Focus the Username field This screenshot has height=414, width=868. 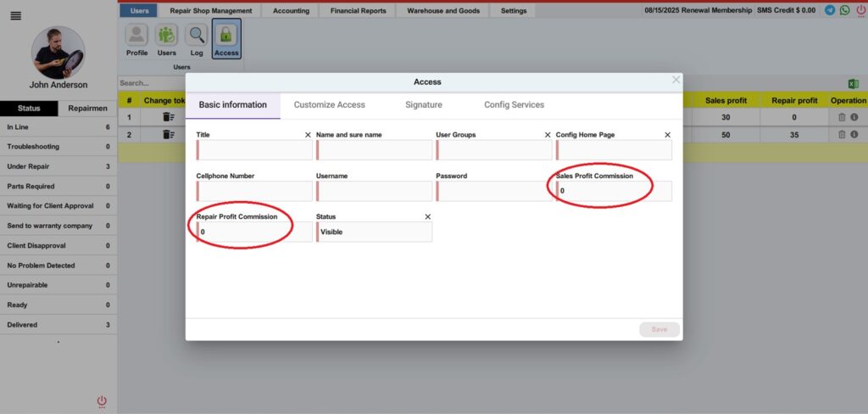pyautogui.click(x=374, y=191)
